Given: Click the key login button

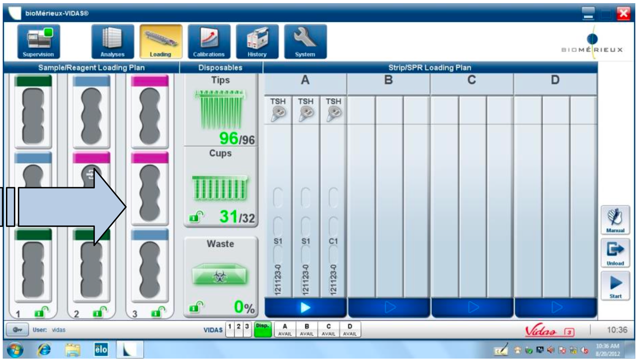Looking at the screenshot, I should pyautogui.click(x=17, y=330).
